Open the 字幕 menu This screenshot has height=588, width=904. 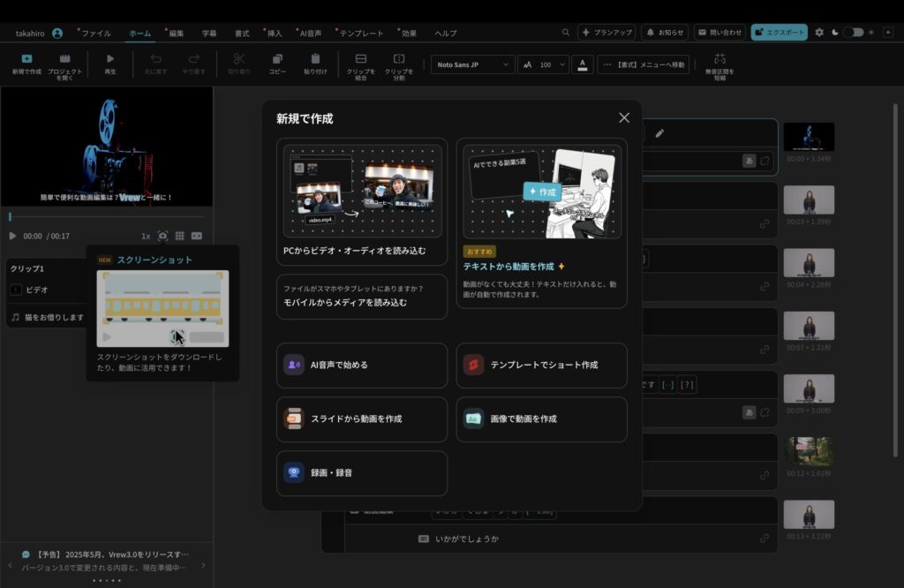pos(209,34)
